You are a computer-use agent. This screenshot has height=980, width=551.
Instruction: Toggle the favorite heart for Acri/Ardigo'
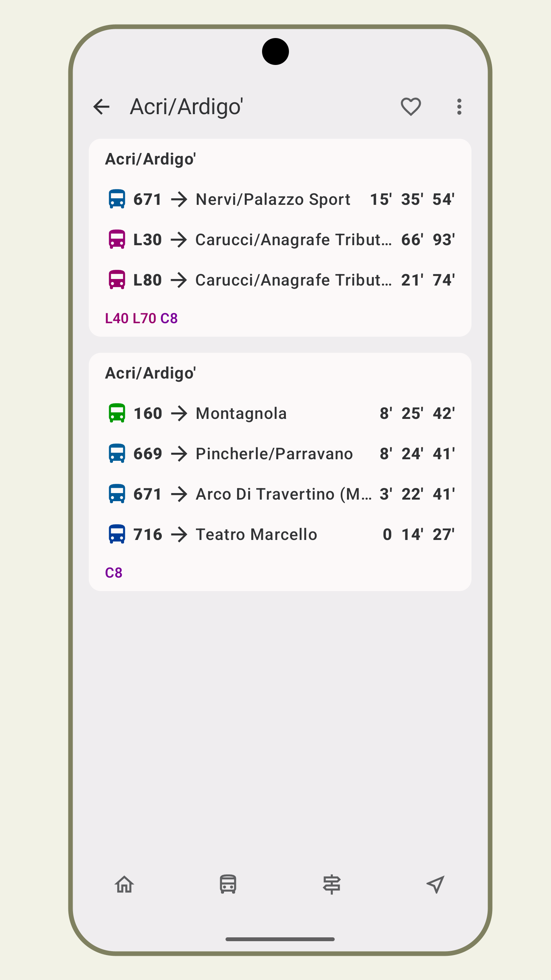click(411, 107)
